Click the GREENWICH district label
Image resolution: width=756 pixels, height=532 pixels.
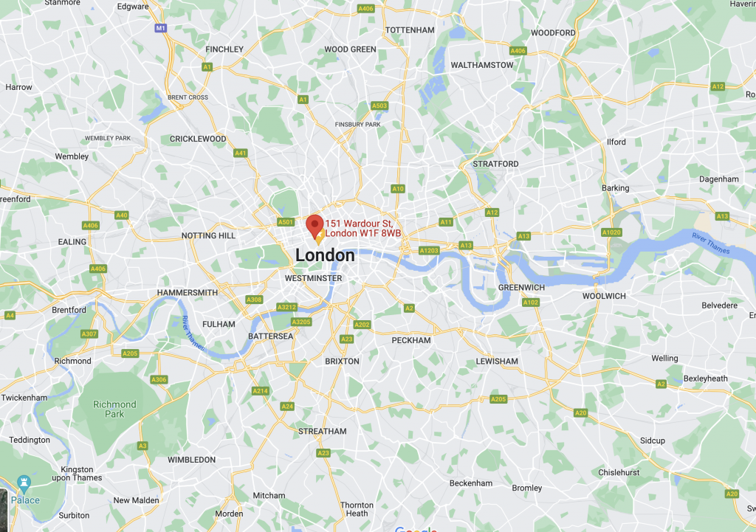tap(522, 288)
